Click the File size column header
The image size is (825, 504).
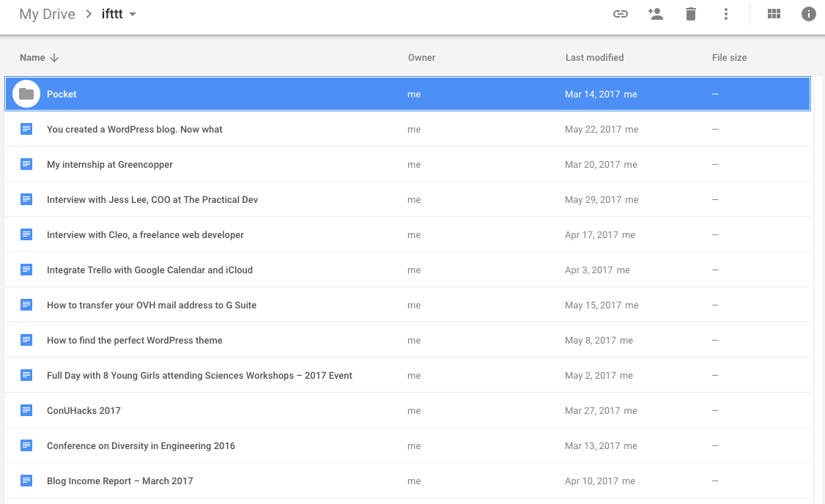(x=729, y=58)
